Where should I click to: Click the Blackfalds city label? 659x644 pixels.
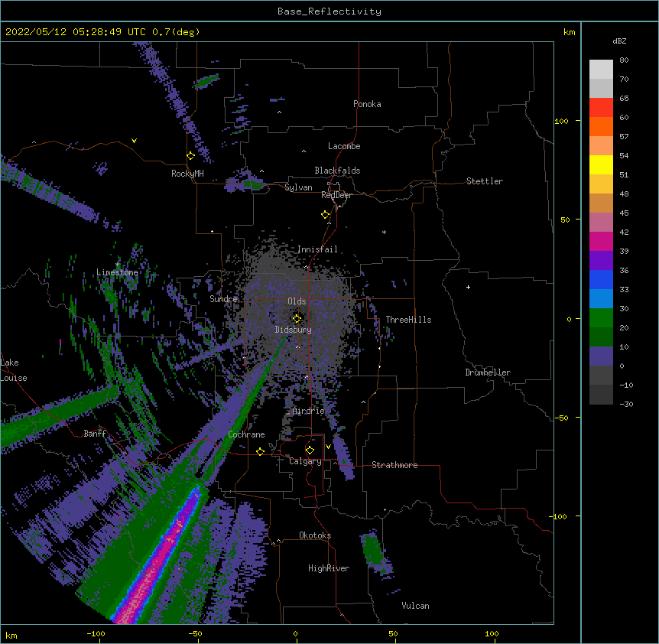[337, 171]
